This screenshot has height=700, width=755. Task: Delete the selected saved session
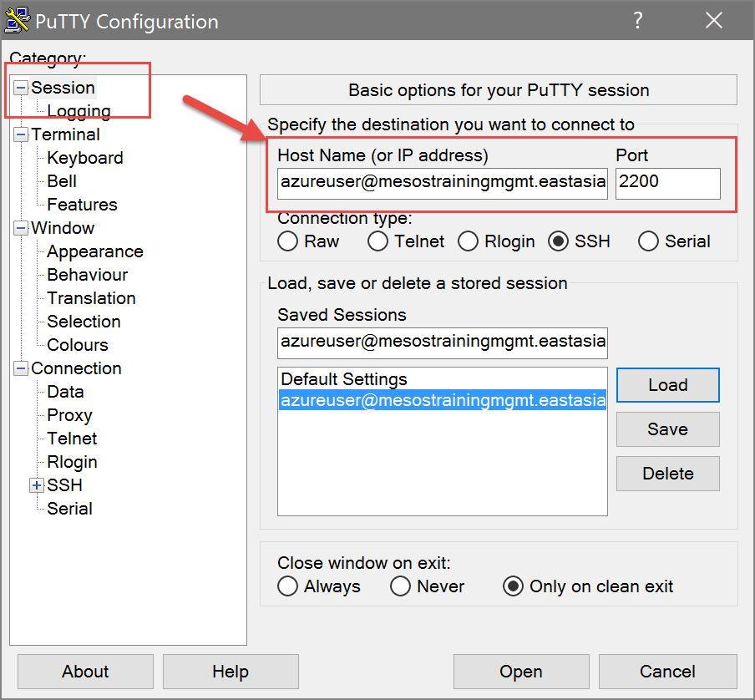[668, 474]
